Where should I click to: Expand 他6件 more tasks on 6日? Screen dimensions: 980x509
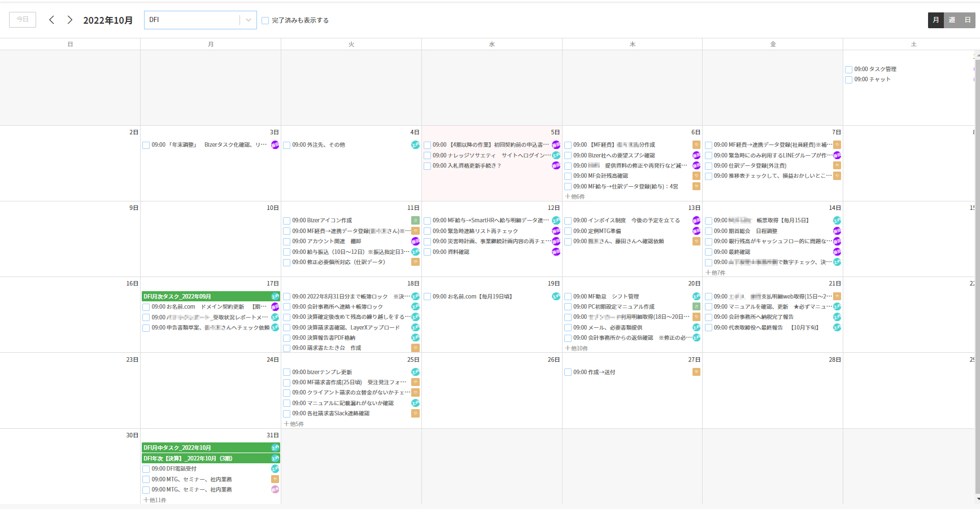[x=575, y=197]
